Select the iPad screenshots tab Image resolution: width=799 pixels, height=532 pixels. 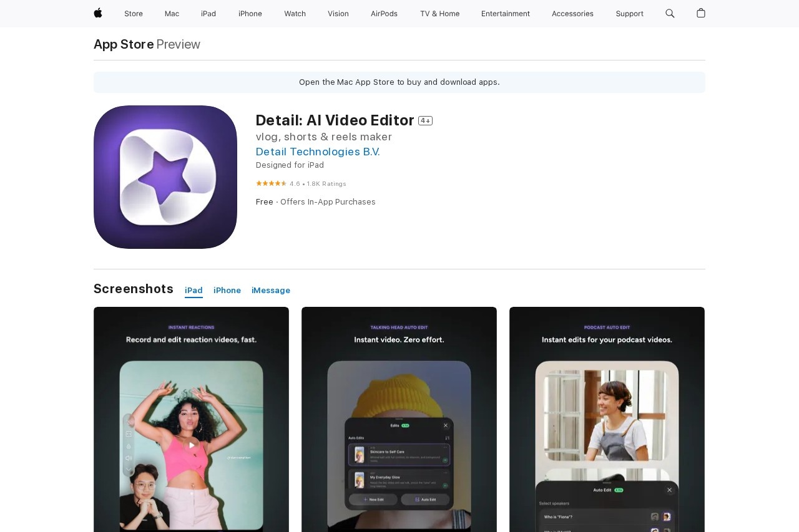point(194,291)
